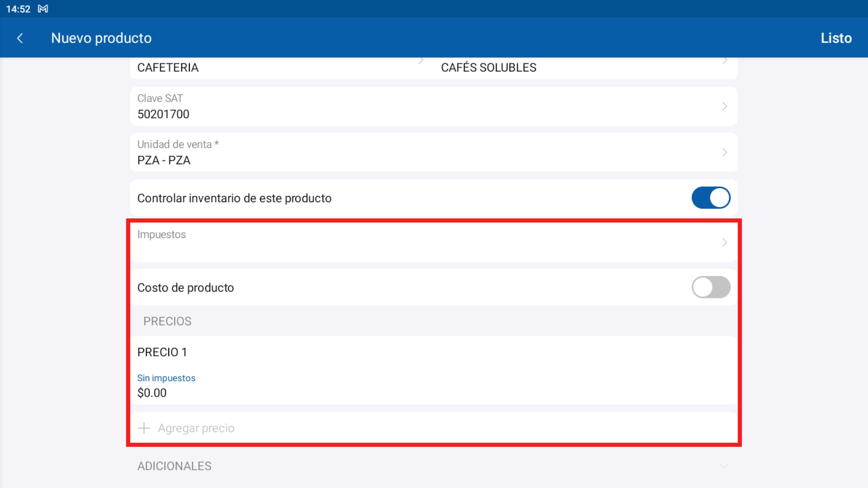Disable Controlar inventario de este producto

coord(711,198)
